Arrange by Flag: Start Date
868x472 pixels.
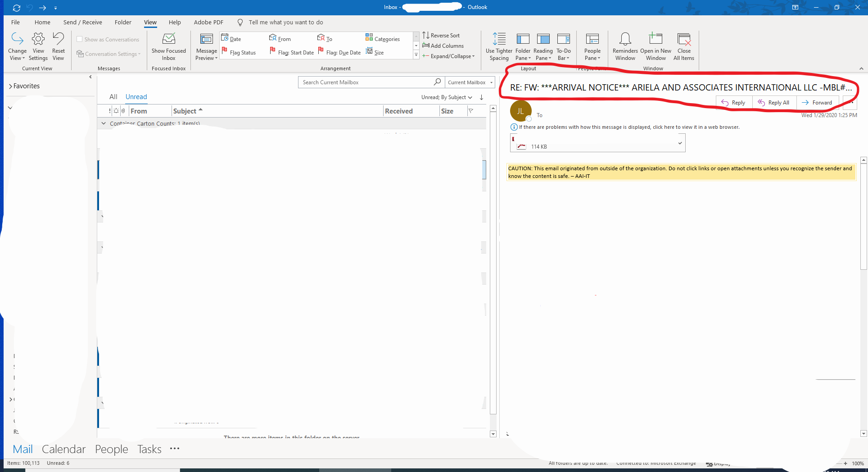pos(292,52)
